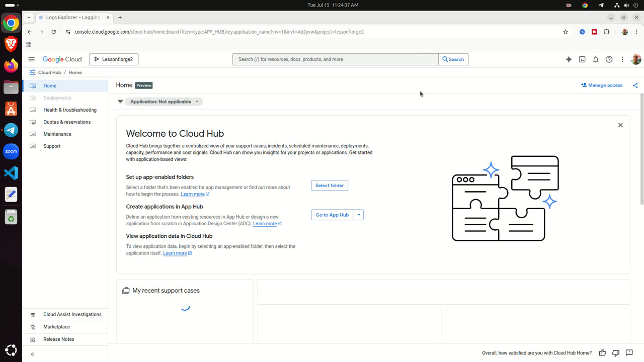Open the three-dot settings and utilities menu

[622, 59]
